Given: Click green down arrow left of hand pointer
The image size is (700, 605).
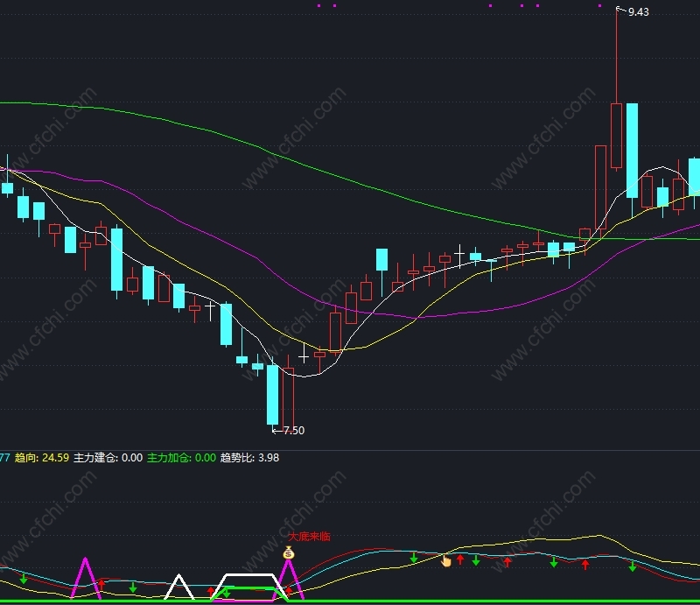Looking at the screenshot, I should (414, 557).
